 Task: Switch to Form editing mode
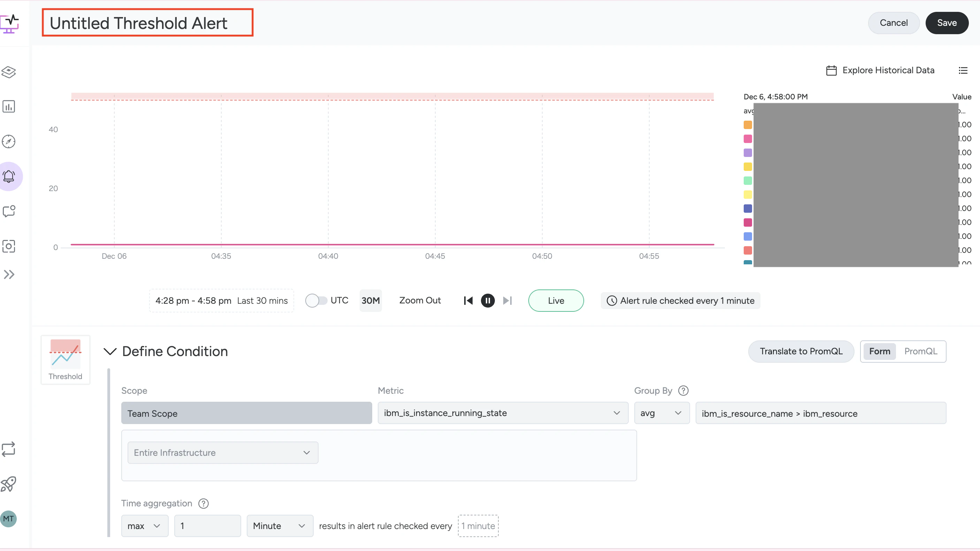(880, 351)
